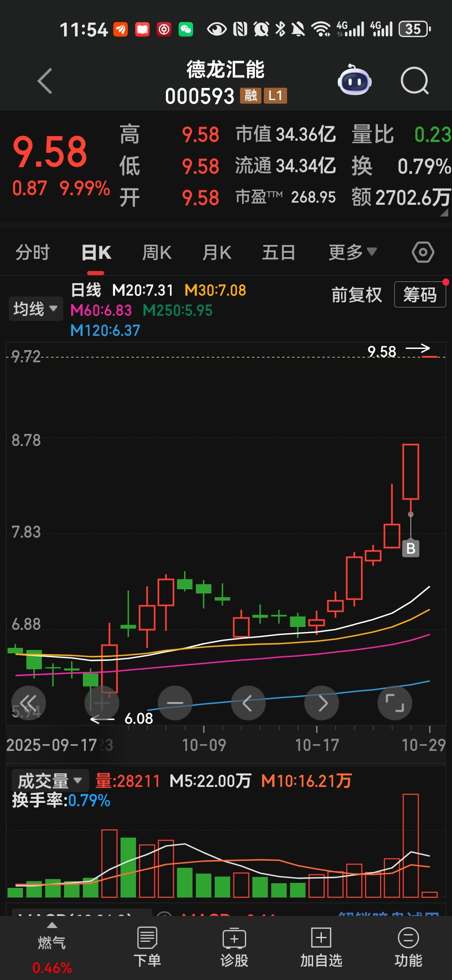
Task: Tap 市值 34.36亿 value
Action: pyautogui.click(x=285, y=134)
